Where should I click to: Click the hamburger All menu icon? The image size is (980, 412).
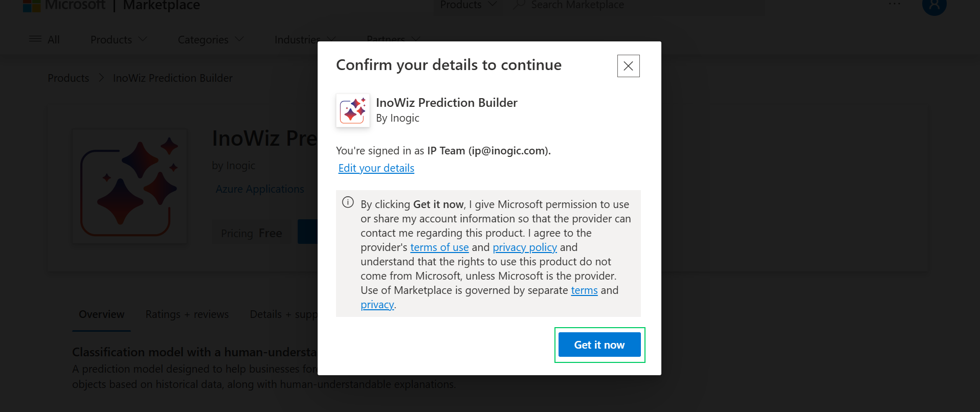click(35, 39)
